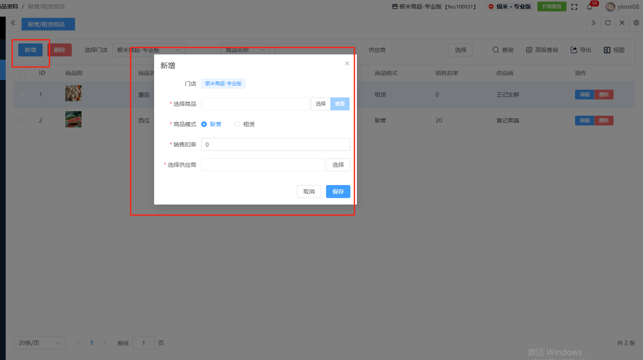This screenshot has width=644, height=360.
Task: Open the 选择门店 store dropdown
Action: (148, 50)
